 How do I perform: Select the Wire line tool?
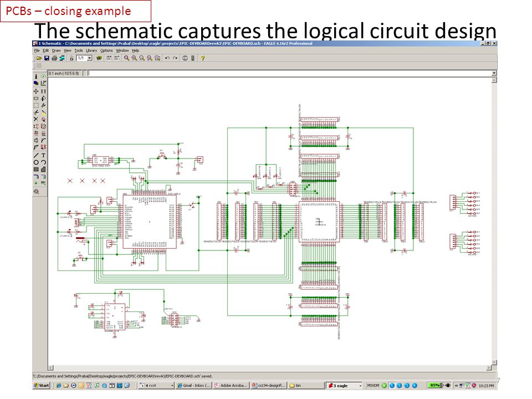click(36, 155)
